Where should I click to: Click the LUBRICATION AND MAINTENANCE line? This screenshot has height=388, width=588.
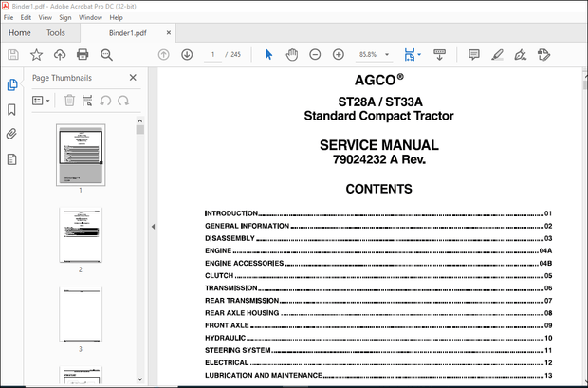point(378,375)
